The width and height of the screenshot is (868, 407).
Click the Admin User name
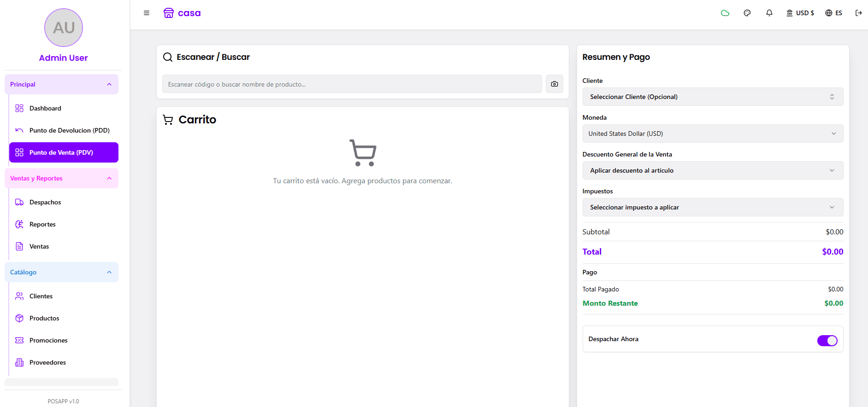tap(64, 58)
